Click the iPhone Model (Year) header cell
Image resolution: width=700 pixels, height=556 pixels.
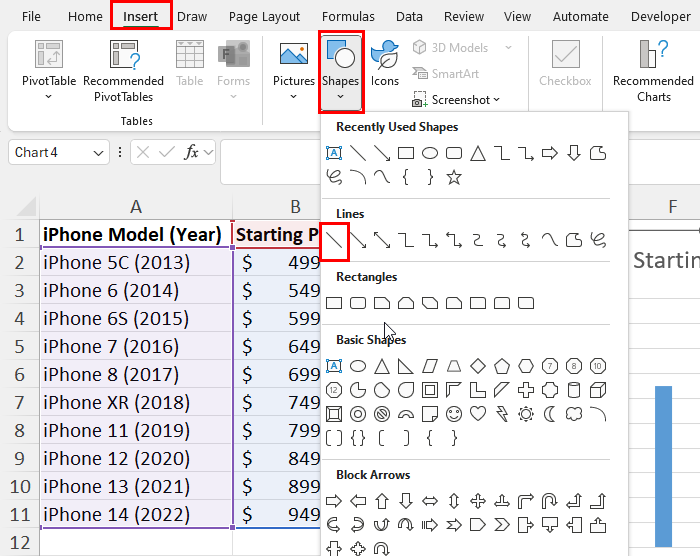click(x=136, y=234)
